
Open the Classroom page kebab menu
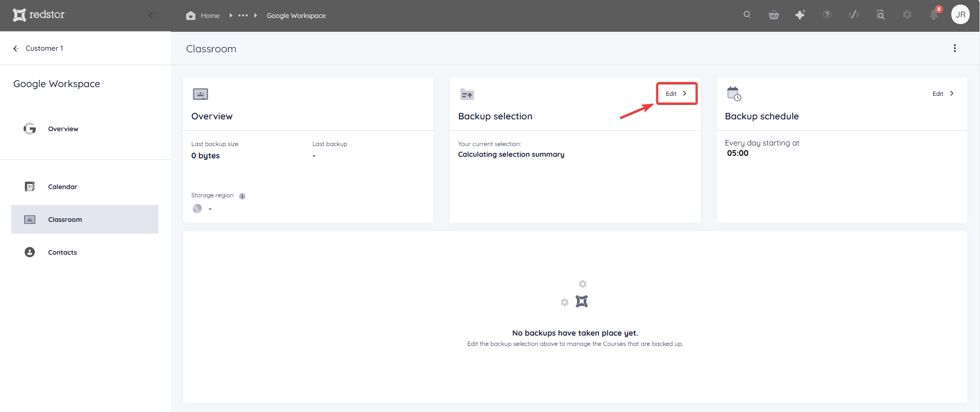955,48
